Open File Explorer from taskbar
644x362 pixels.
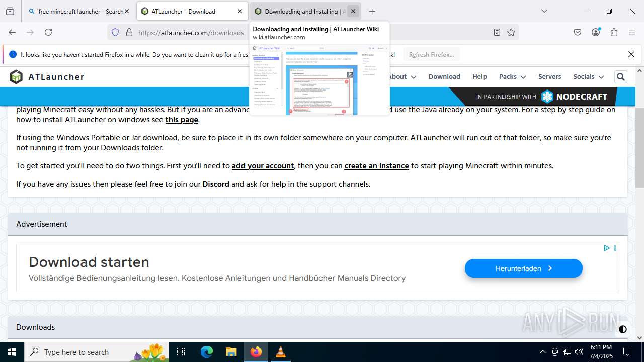231,352
